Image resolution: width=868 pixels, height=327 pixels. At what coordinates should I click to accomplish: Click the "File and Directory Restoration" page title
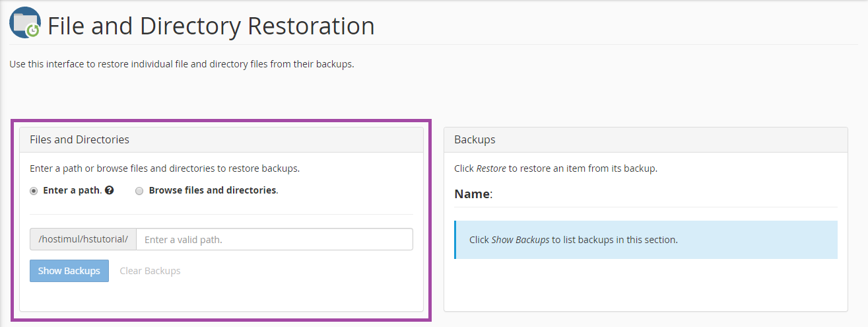211,26
